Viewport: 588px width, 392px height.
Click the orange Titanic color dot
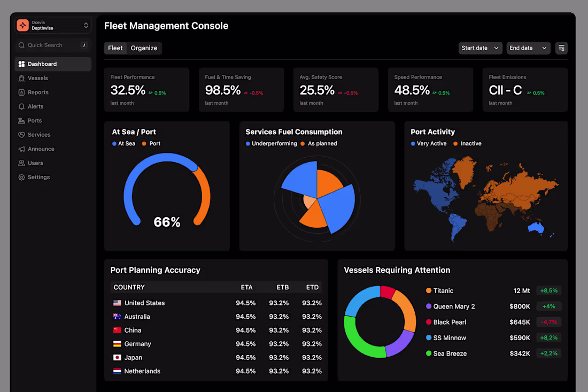pos(429,291)
